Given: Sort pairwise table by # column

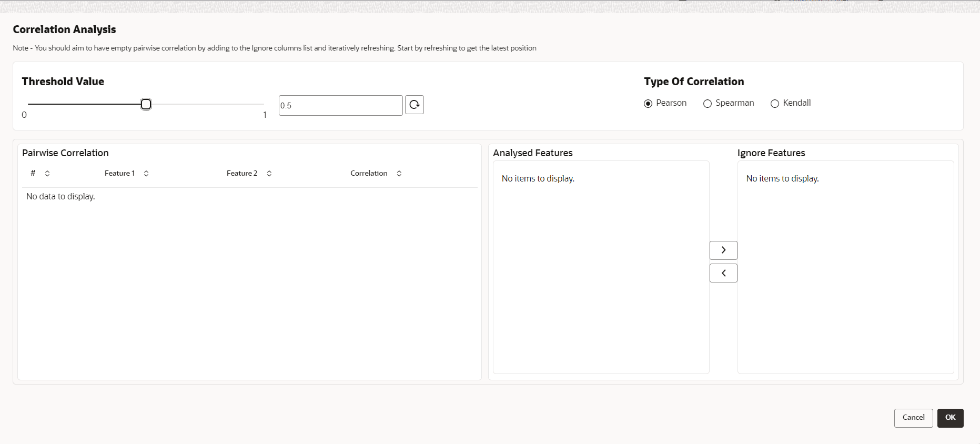Looking at the screenshot, I should tap(47, 174).
